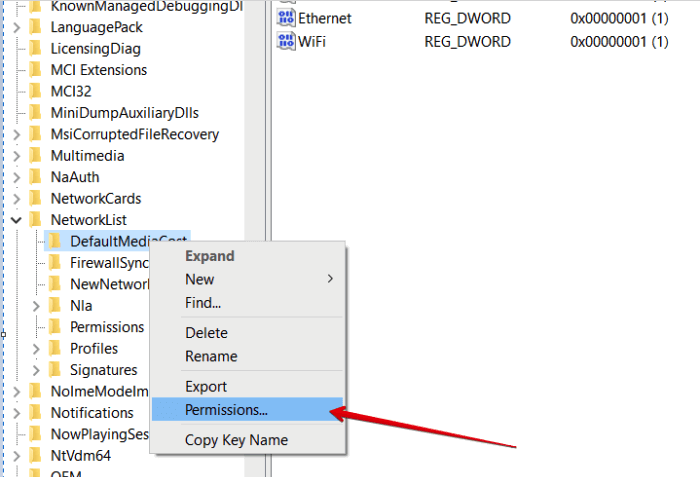This screenshot has height=477, width=700.
Task: Expand the Nla subkey
Action: tap(36, 306)
